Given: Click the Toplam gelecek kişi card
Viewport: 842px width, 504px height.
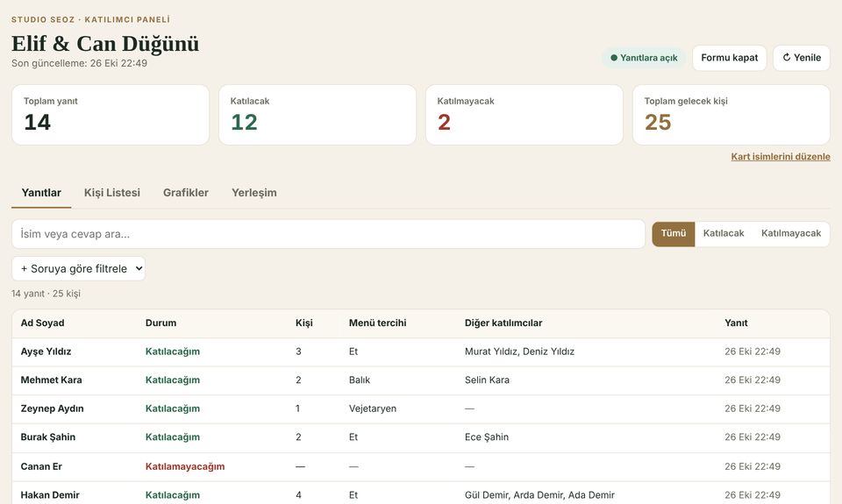Looking at the screenshot, I should tap(731, 115).
